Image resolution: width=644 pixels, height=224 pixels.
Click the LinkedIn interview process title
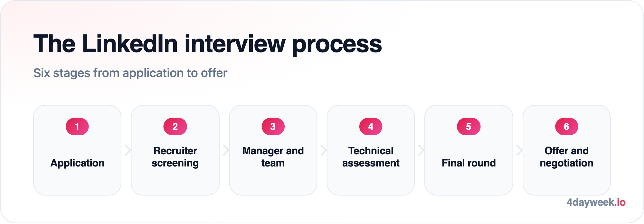(208, 44)
